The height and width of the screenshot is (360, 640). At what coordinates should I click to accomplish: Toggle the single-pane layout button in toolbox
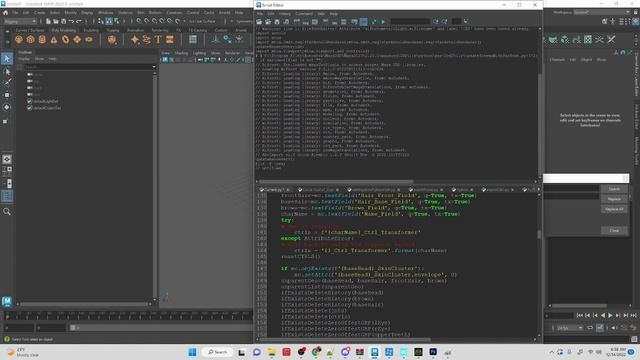pyautogui.click(x=7, y=159)
